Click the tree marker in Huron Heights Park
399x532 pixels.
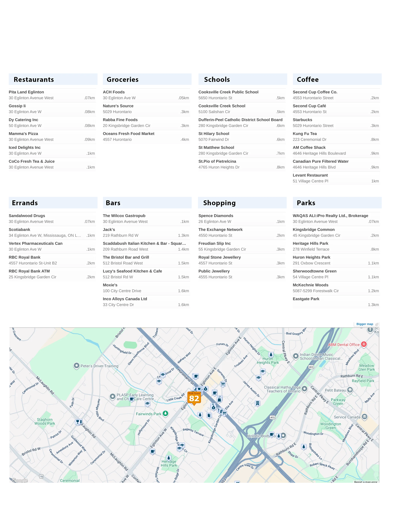[x=271, y=355]
